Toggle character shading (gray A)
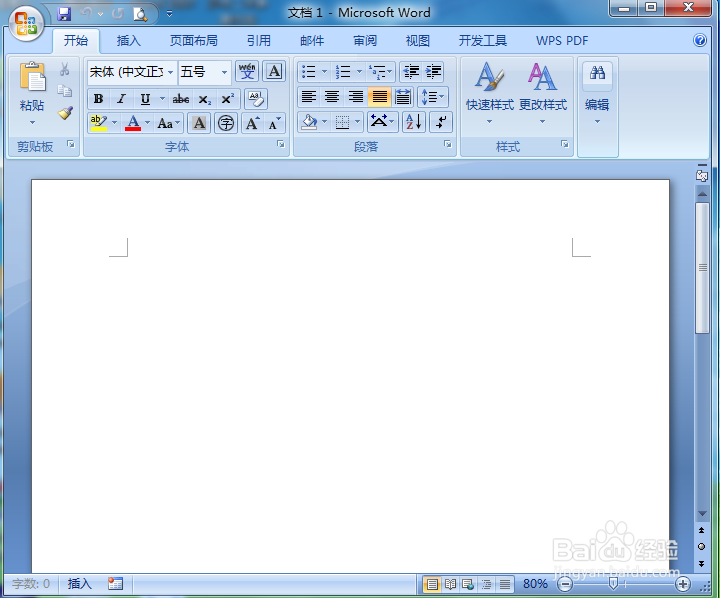The width and height of the screenshot is (720, 598). pyautogui.click(x=199, y=123)
